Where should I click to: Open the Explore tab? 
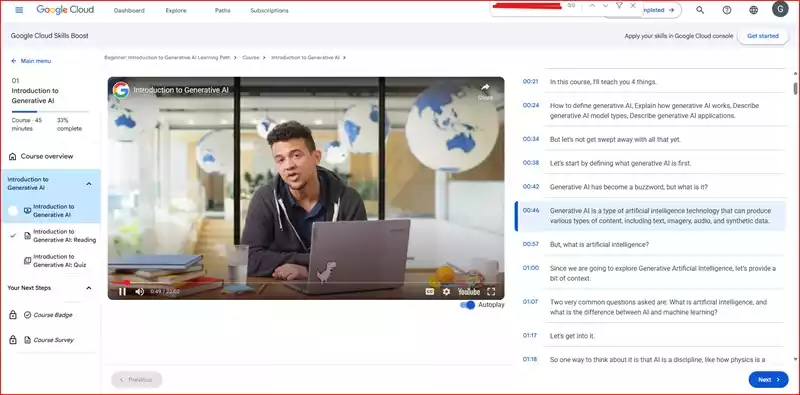(176, 10)
